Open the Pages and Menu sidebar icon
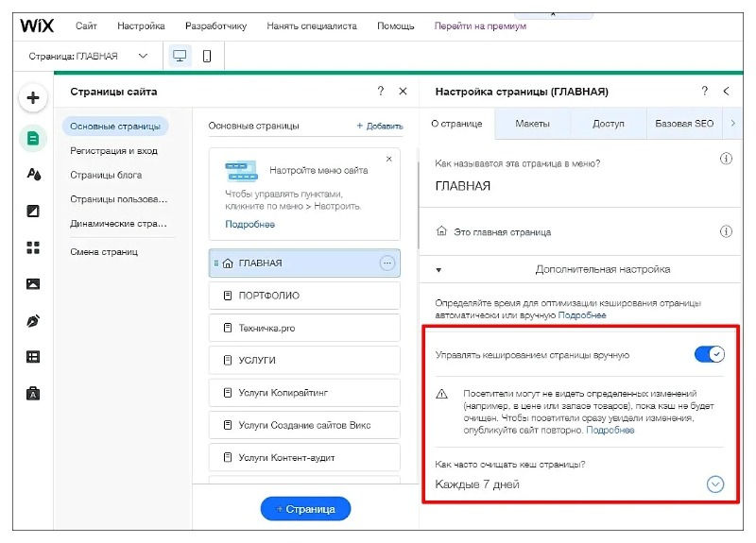Image resolution: width=756 pixels, height=543 pixels. pos(33,139)
